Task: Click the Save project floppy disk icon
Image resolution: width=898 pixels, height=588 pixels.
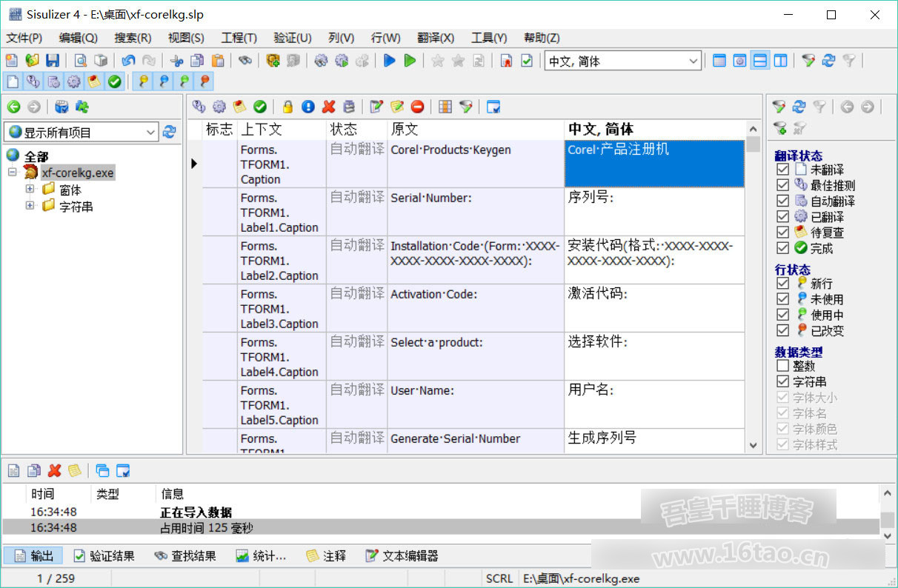Action: (x=53, y=61)
